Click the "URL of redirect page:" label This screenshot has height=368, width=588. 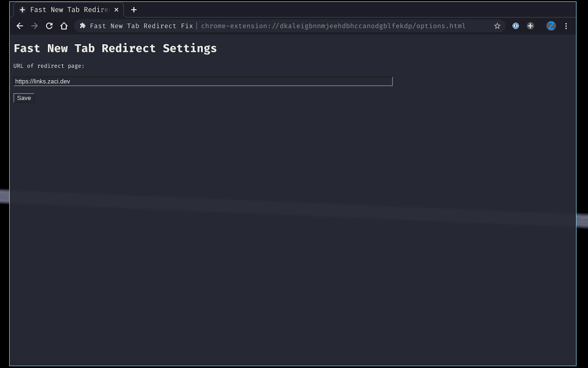[x=49, y=66]
